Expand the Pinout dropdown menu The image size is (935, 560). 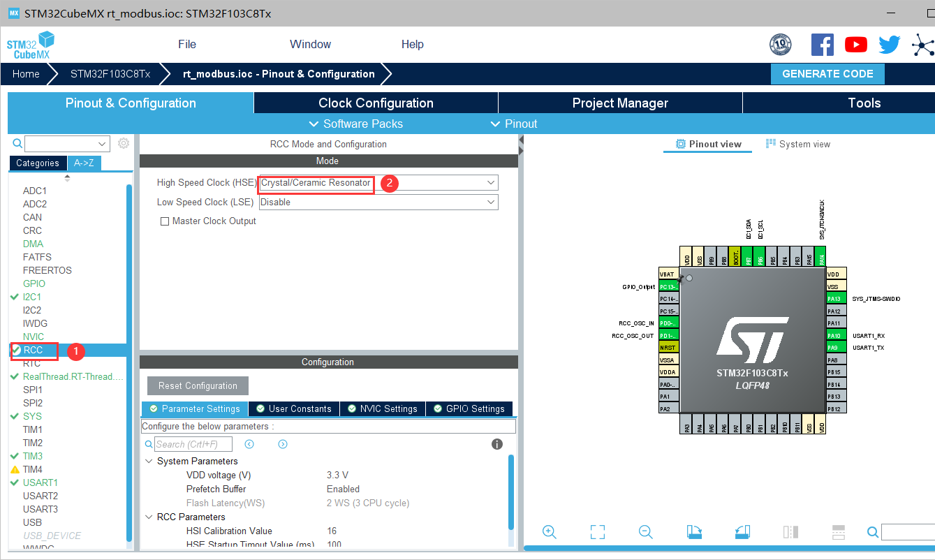[513, 124]
